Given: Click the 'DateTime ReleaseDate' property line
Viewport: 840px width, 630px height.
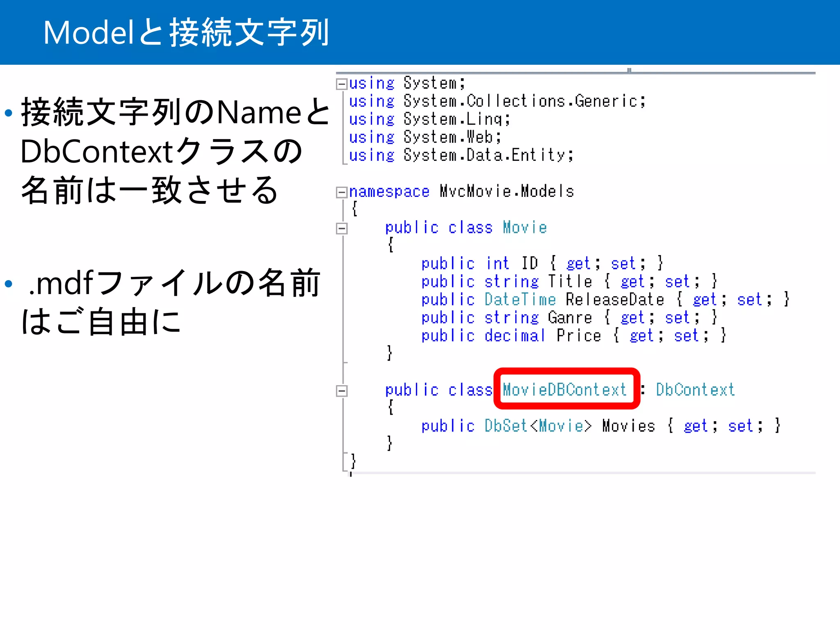Looking at the screenshot, I should (605, 299).
